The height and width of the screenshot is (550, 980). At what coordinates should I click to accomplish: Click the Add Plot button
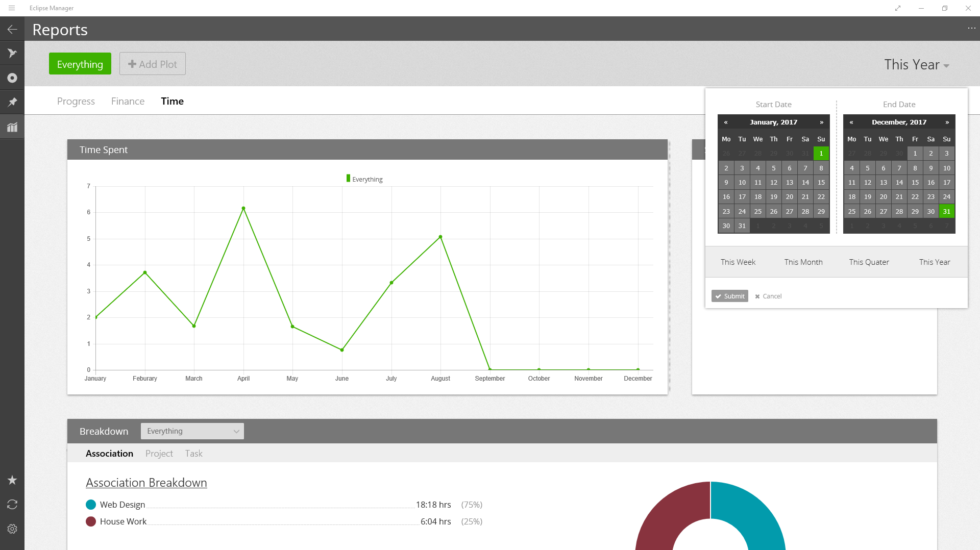click(153, 64)
